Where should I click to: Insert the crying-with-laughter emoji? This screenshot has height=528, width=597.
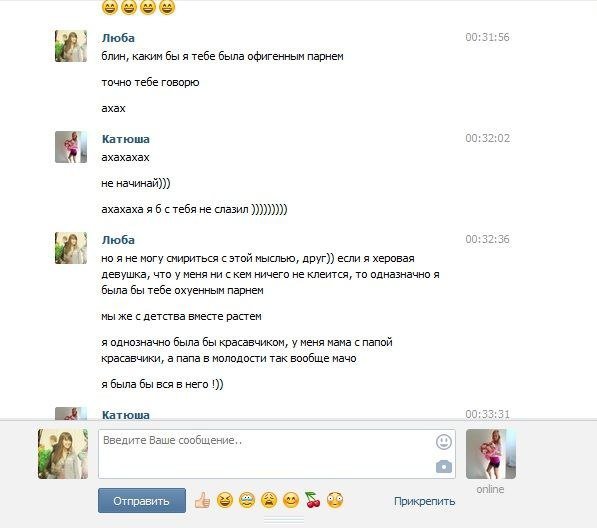click(247, 500)
